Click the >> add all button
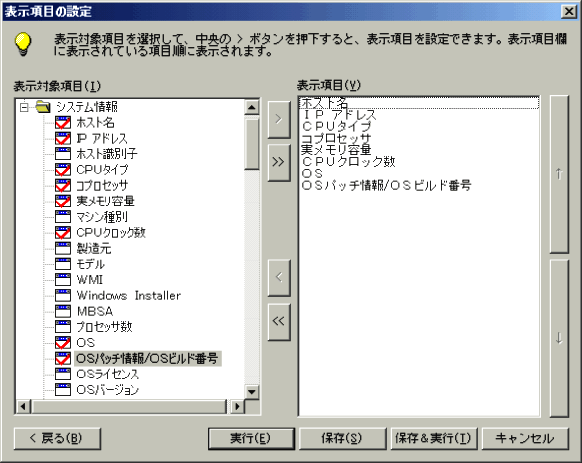582x463 pixels. coord(279,162)
